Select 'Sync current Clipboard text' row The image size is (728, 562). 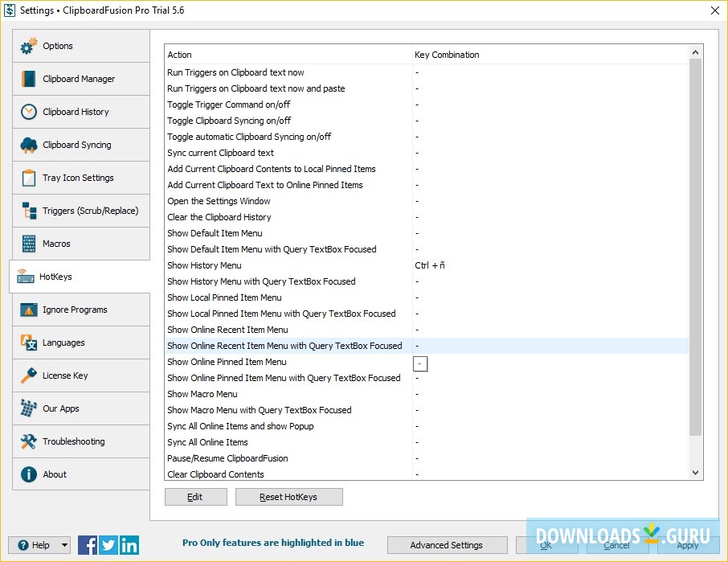[426, 153]
